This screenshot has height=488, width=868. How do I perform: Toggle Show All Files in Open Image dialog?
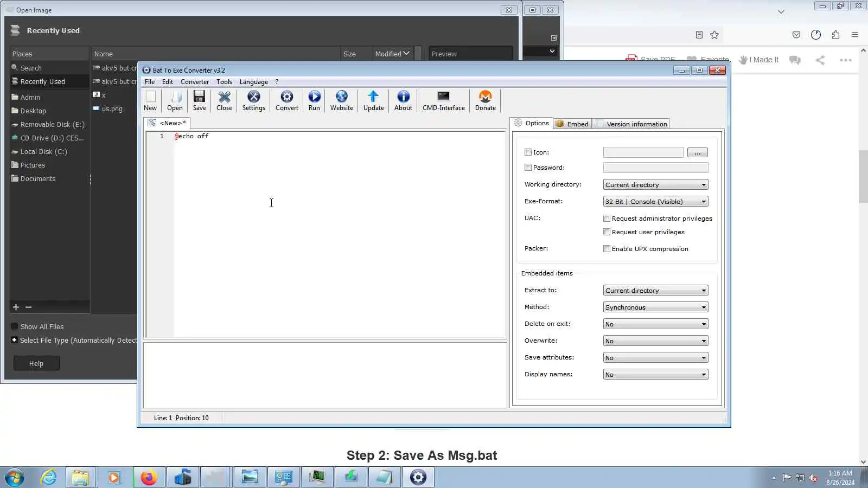(x=15, y=326)
